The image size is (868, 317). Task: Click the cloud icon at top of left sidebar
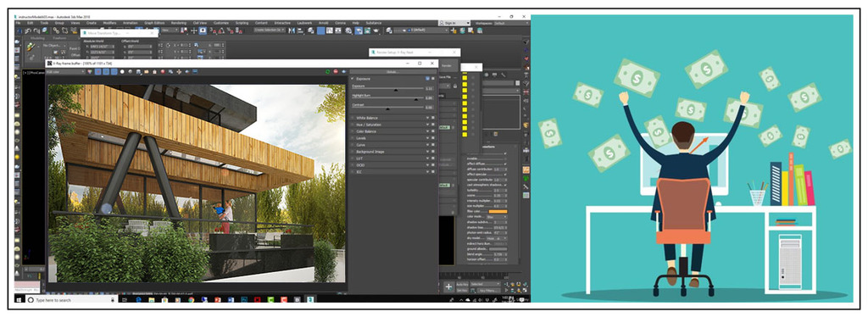(x=17, y=42)
